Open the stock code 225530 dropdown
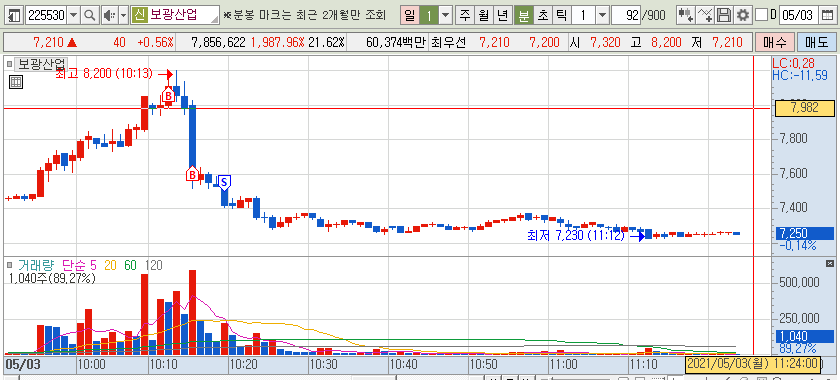The image size is (840, 380). [x=73, y=15]
